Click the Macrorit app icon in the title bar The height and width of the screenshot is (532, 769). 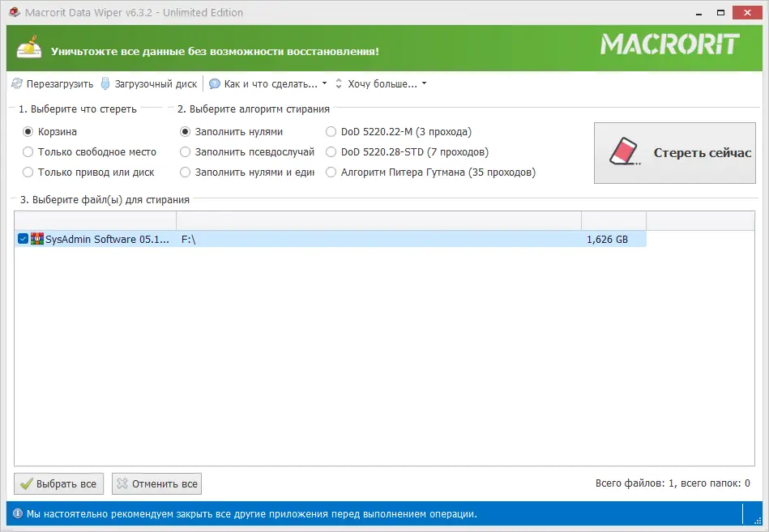15,12
